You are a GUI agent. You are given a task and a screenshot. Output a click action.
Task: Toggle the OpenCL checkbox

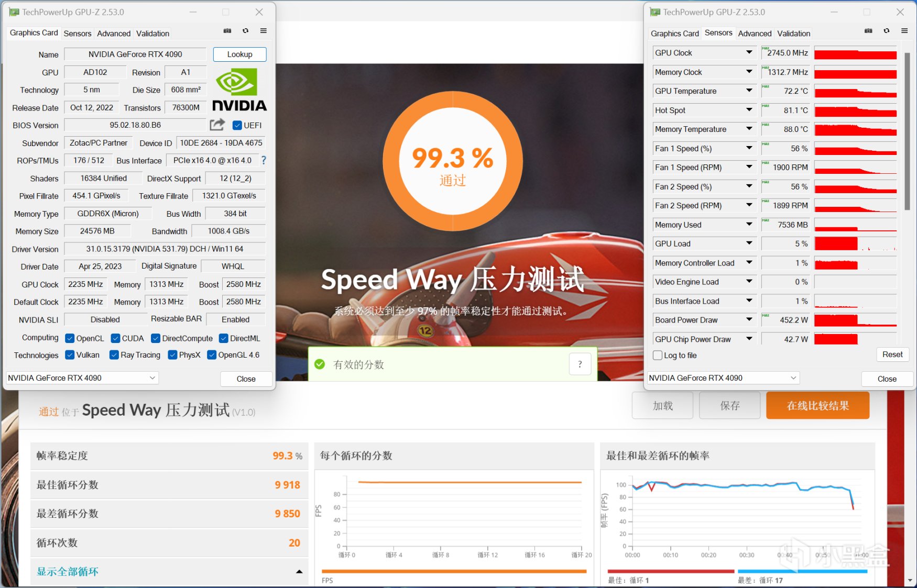point(70,338)
